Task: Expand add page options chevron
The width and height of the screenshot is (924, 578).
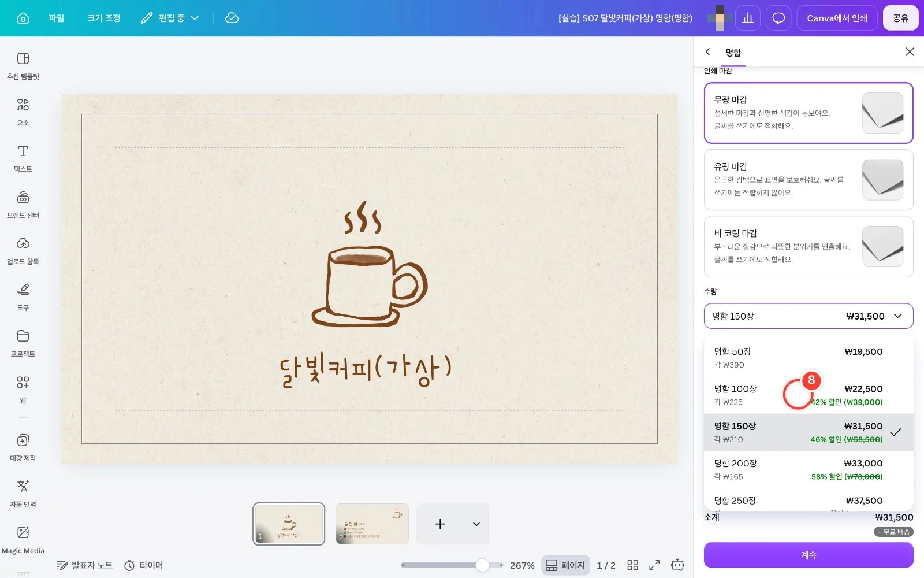Action: tap(476, 524)
